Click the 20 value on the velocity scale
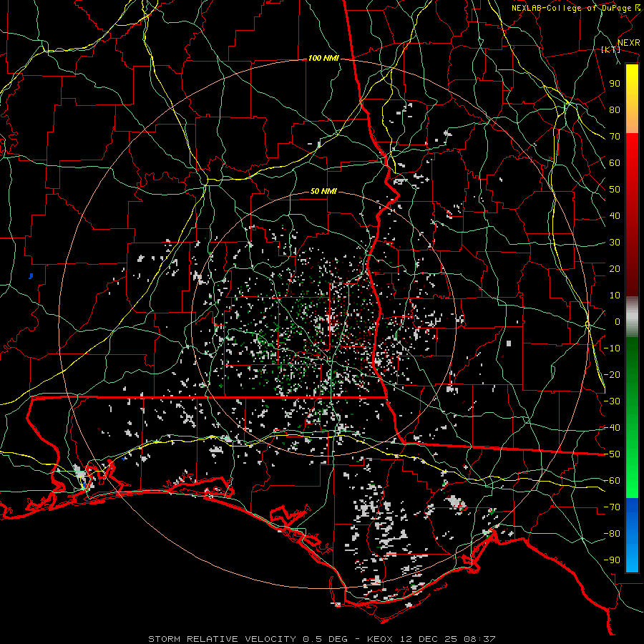Viewport: 644px width, 644px height. pyautogui.click(x=615, y=268)
